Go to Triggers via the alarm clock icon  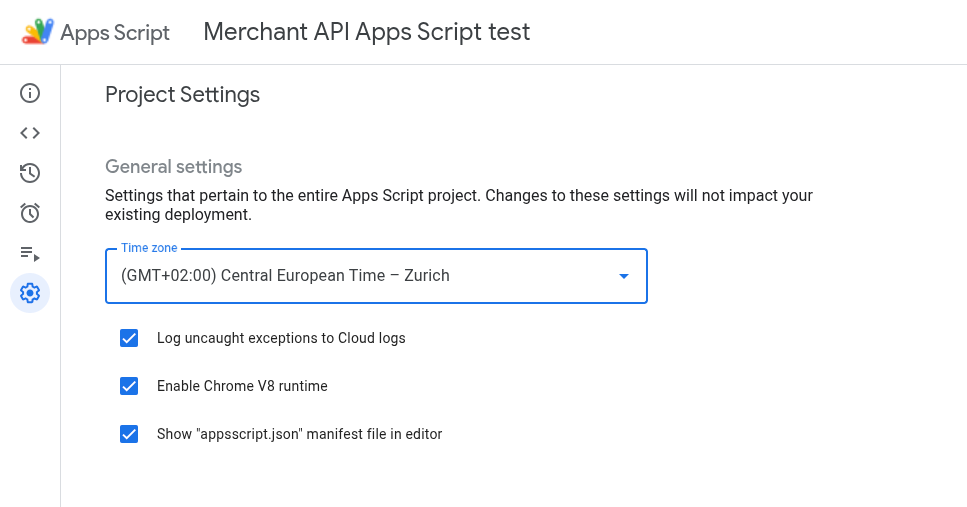point(30,213)
